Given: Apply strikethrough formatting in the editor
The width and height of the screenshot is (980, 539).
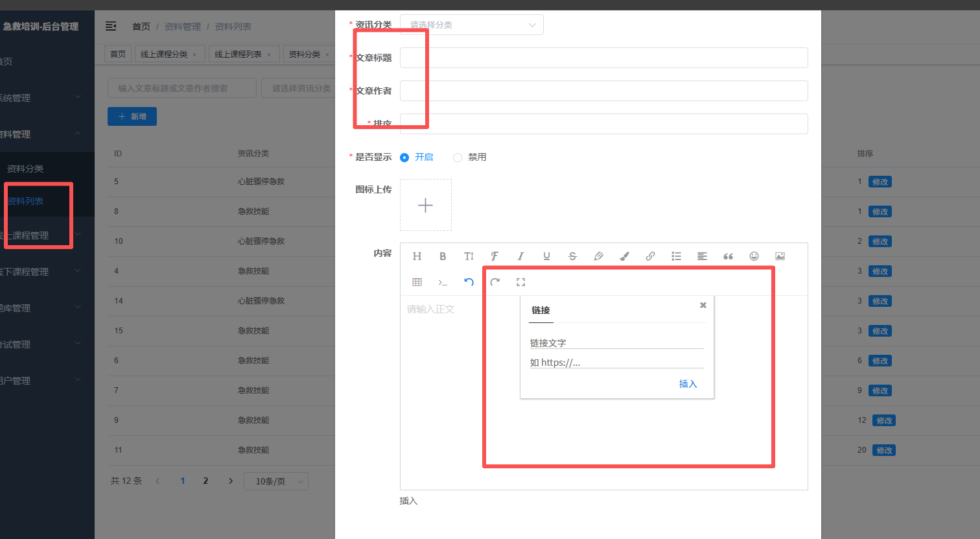Looking at the screenshot, I should pyautogui.click(x=572, y=256).
